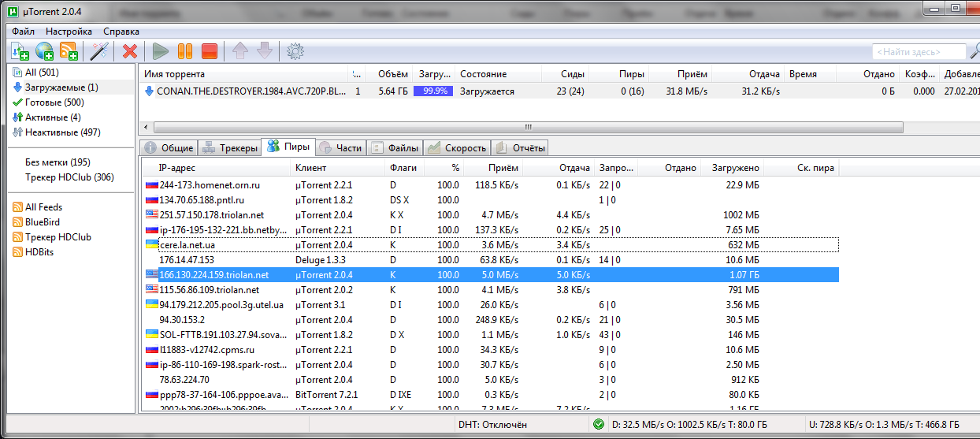The image size is (980, 439).
Task: Select the BitTorrent 7.2.1 peer row
Action: click(491, 395)
